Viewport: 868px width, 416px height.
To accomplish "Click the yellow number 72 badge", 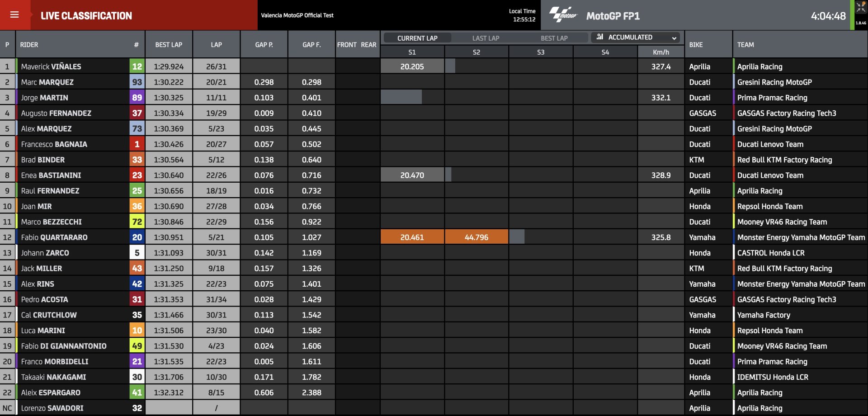I will [137, 222].
